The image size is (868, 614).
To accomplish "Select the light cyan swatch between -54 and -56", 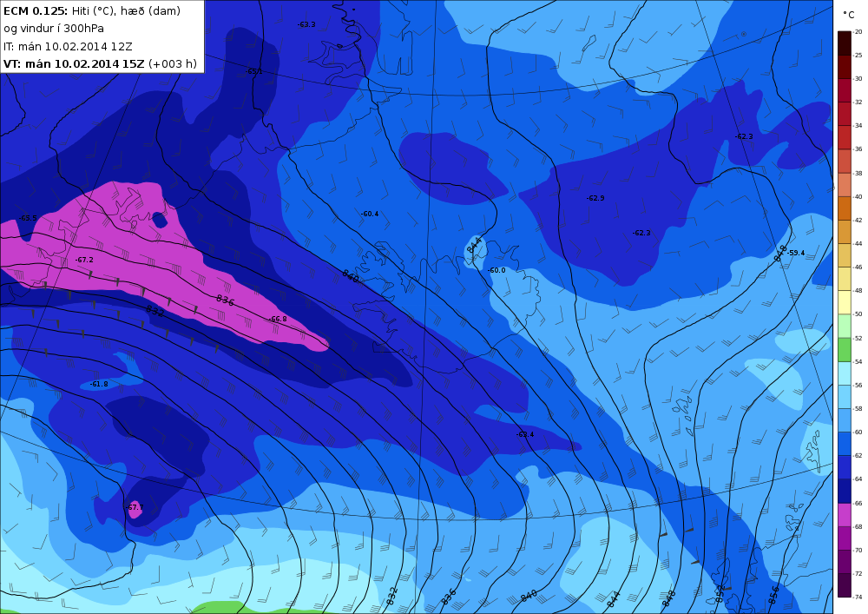I will point(845,373).
